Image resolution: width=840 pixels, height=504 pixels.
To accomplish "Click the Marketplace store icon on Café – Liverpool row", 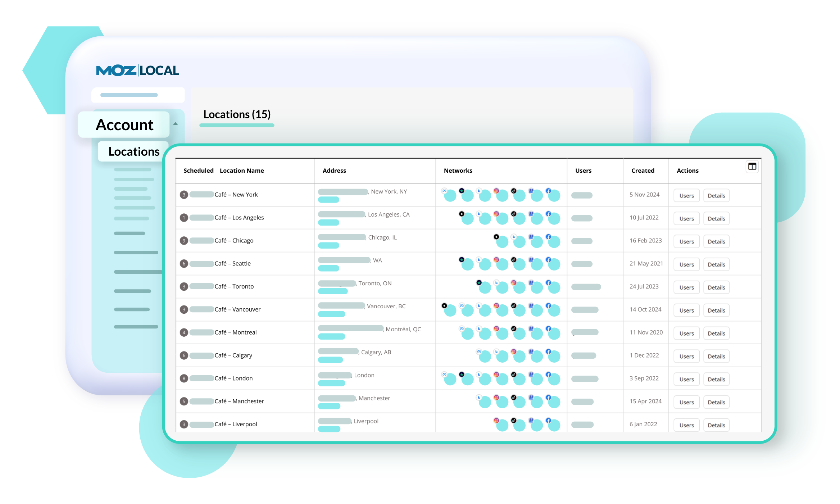I will [x=531, y=420].
